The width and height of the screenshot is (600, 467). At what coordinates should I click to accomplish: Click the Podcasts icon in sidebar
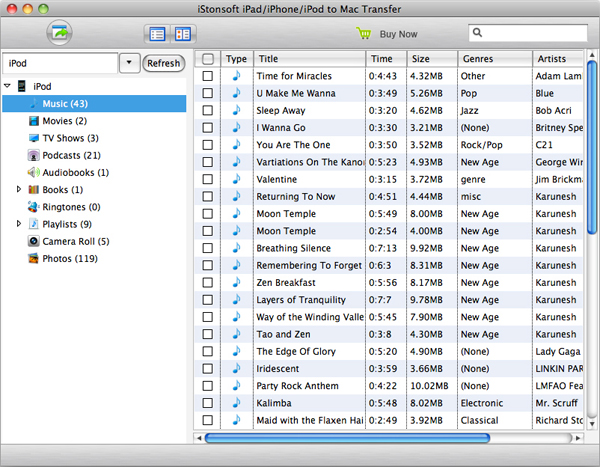[34, 155]
